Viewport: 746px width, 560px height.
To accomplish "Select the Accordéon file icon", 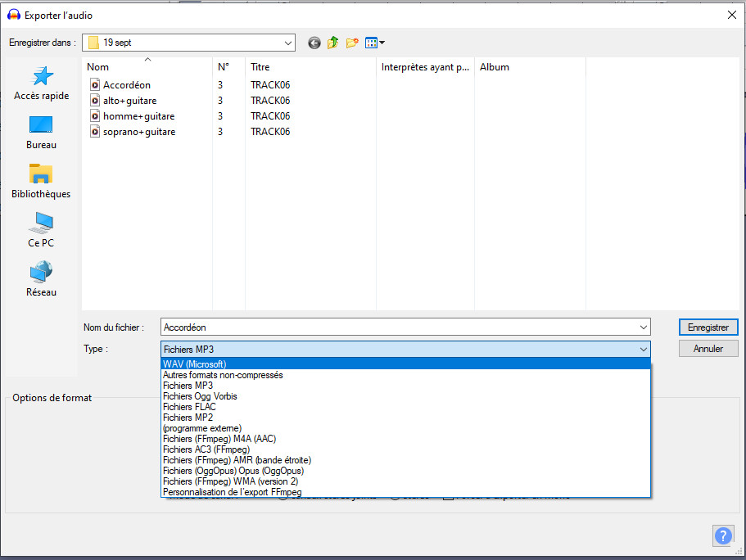I will (x=95, y=84).
